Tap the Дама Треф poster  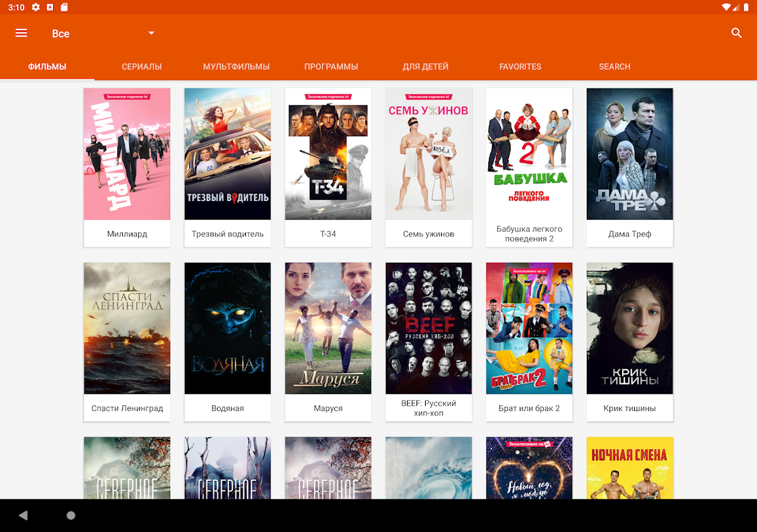pos(630,154)
